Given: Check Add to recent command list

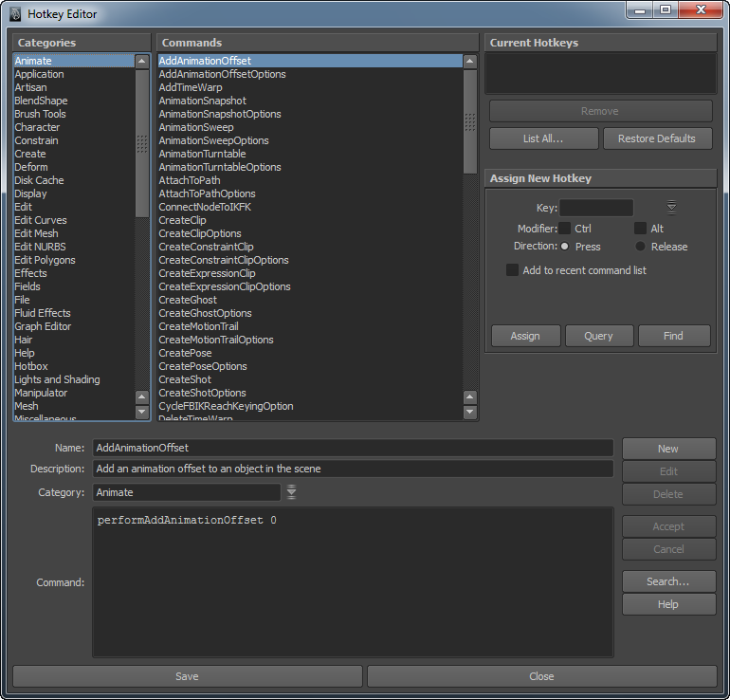Looking at the screenshot, I should (513, 270).
